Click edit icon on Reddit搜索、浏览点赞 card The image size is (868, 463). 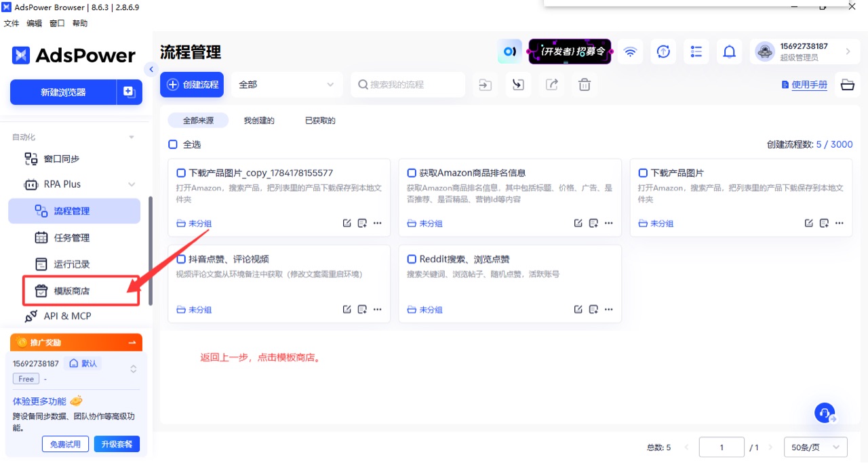tap(578, 309)
